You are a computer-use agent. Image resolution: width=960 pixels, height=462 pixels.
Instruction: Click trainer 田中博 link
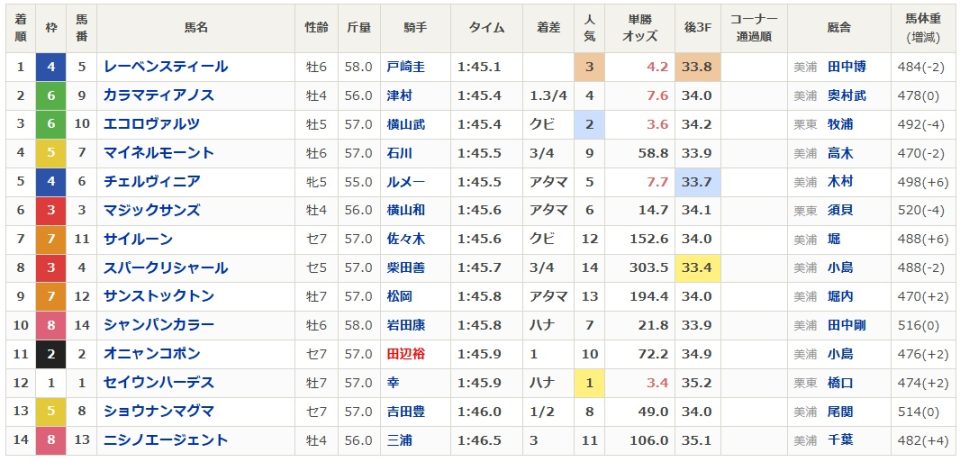click(x=846, y=67)
